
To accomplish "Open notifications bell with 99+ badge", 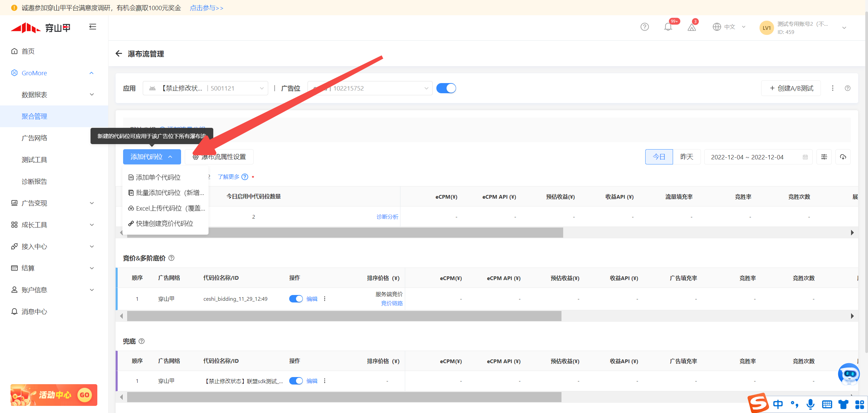I will 668,27.
